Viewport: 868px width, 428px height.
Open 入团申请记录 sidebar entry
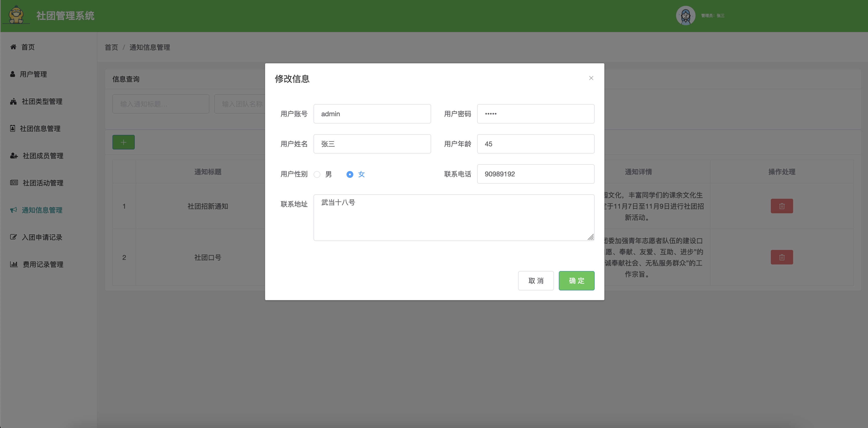tap(42, 238)
